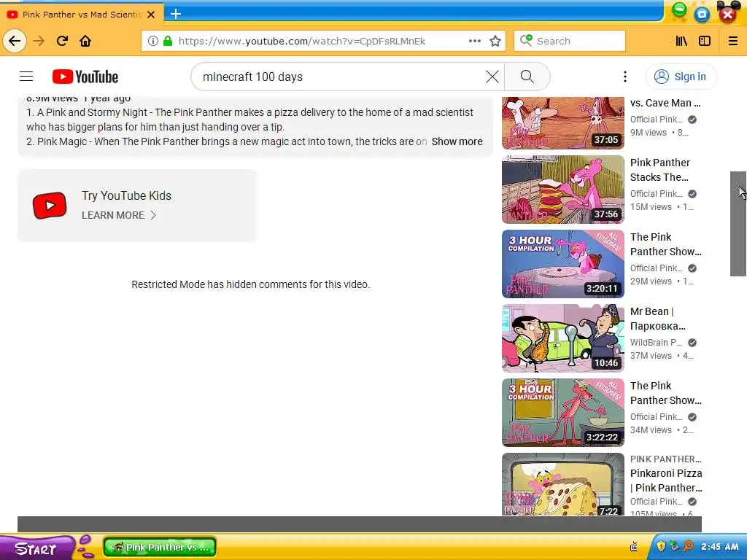Click the START button on the taskbar
The width and height of the screenshot is (747, 560).
(x=37, y=548)
